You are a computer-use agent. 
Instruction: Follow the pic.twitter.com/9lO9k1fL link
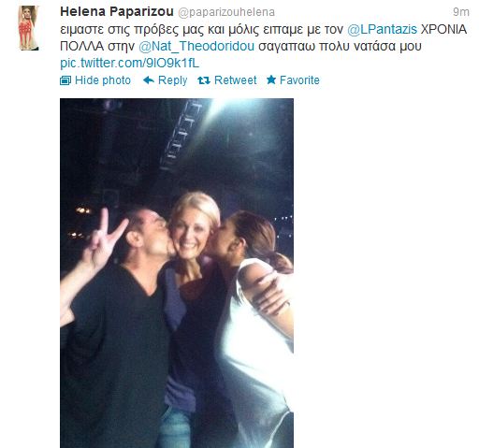[129, 63]
